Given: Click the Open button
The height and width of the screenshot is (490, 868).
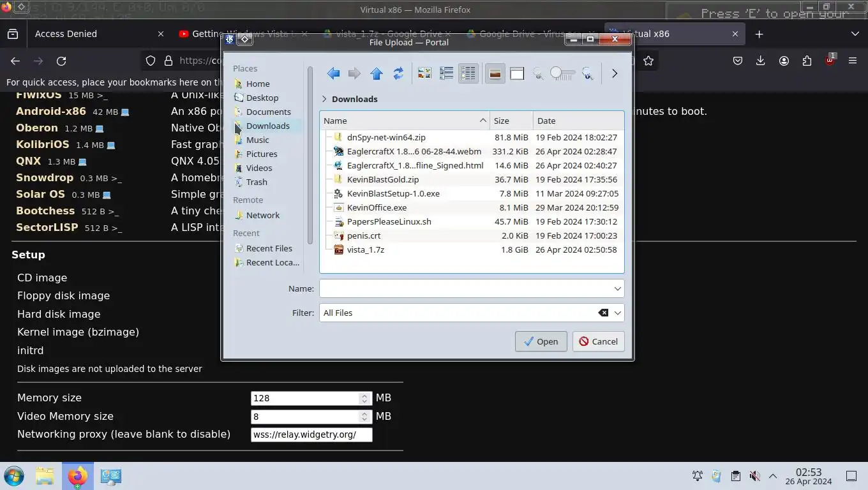Looking at the screenshot, I should click(541, 341).
